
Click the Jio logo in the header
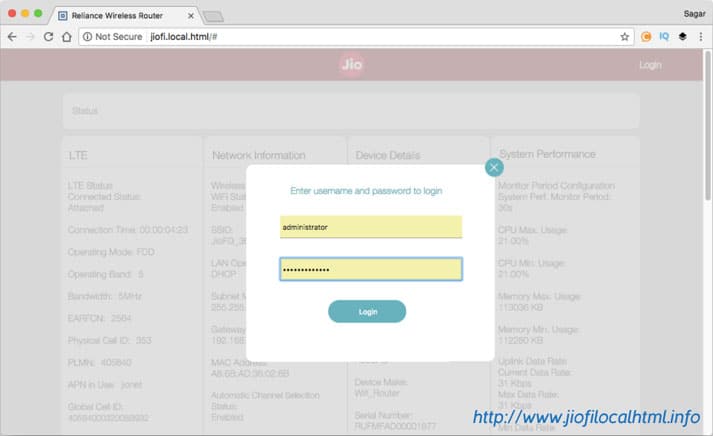click(x=351, y=65)
